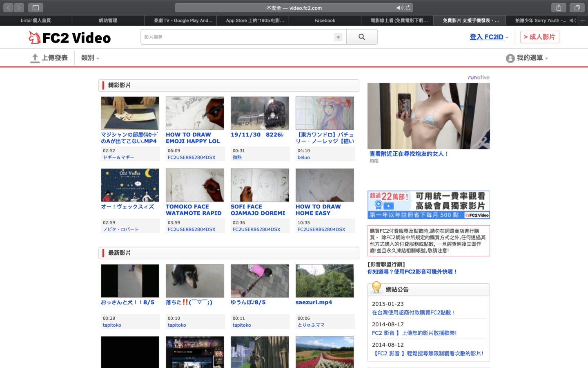588x368 pixels.
Task: Open HOW TO DRAW HOME EASY link
Action: 318,210
